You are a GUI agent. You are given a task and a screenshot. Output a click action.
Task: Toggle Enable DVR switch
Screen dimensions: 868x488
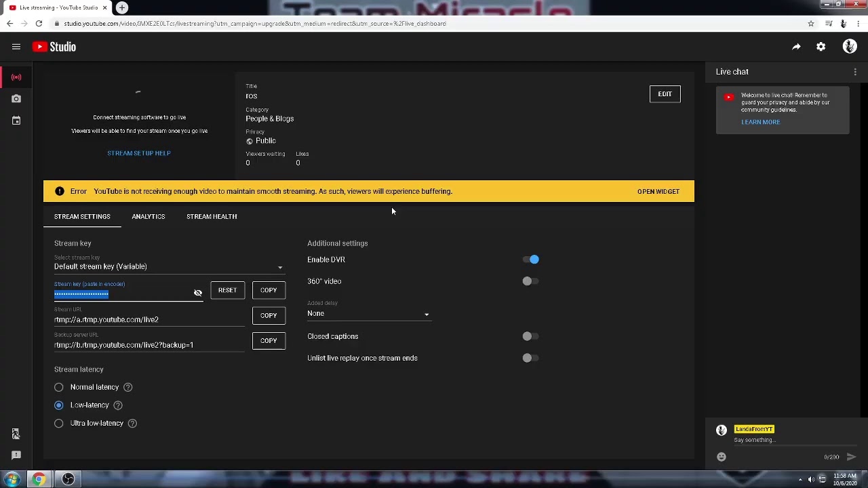(x=531, y=260)
